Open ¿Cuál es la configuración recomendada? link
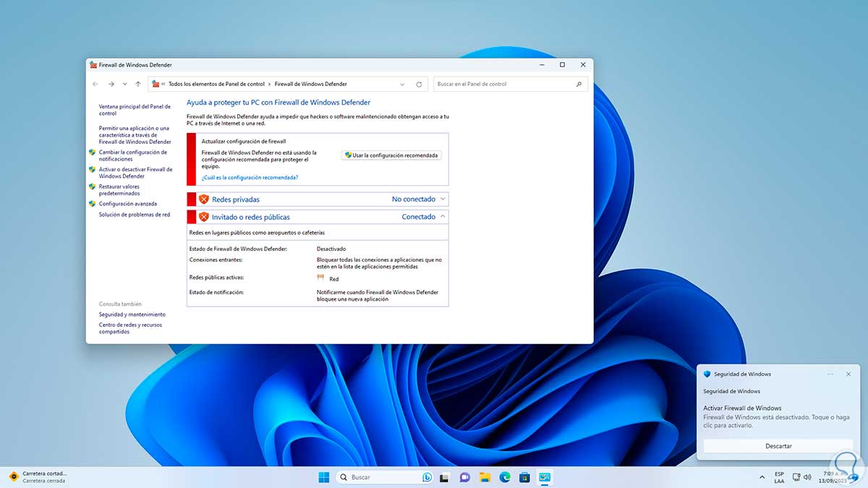This screenshot has height=488, width=868. pos(250,177)
